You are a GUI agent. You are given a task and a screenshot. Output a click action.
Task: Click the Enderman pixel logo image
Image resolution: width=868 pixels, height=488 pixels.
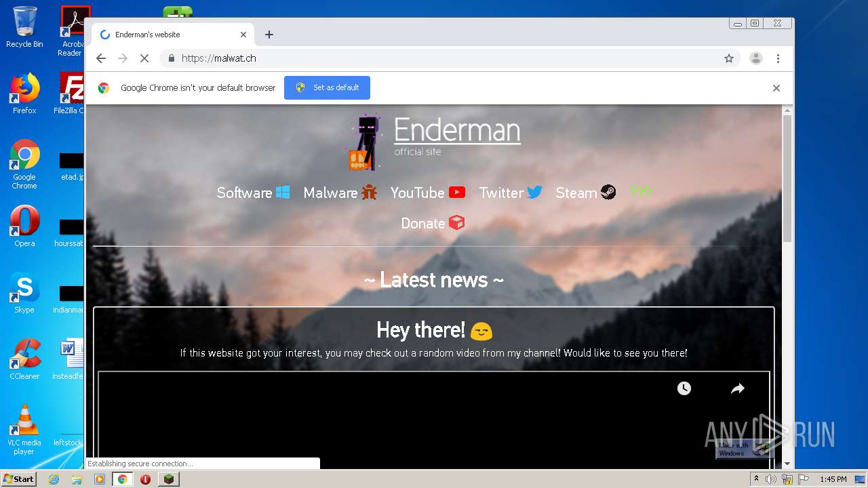click(364, 142)
